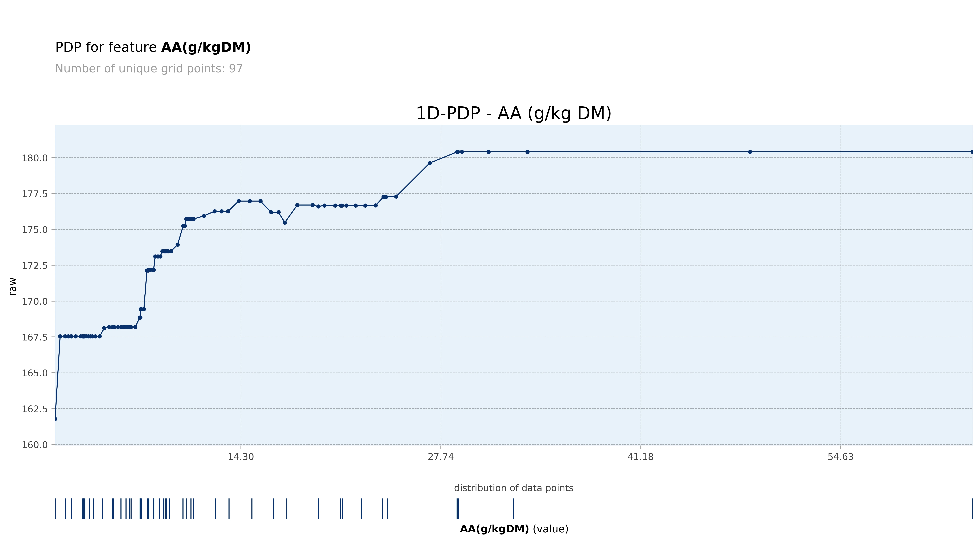Click the 180.0 y-axis tick label
This screenshot has height=542, width=980.
(x=35, y=158)
